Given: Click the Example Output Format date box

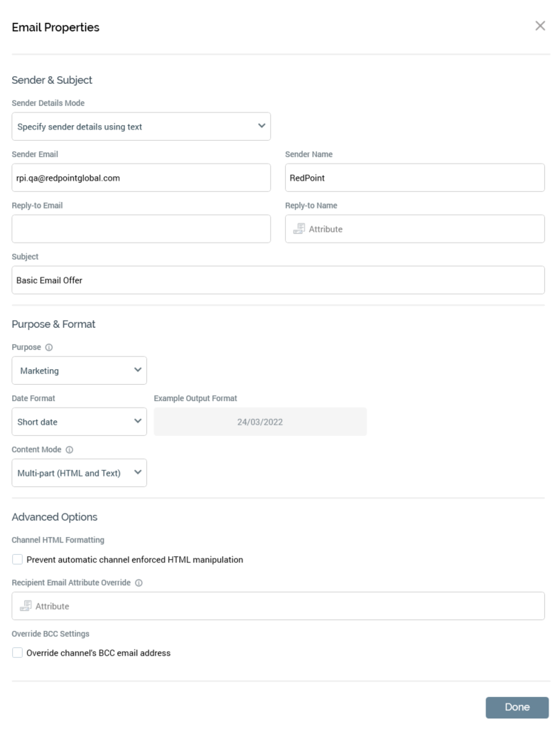Looking at the screenshot, I should click(x=260, y=422).
